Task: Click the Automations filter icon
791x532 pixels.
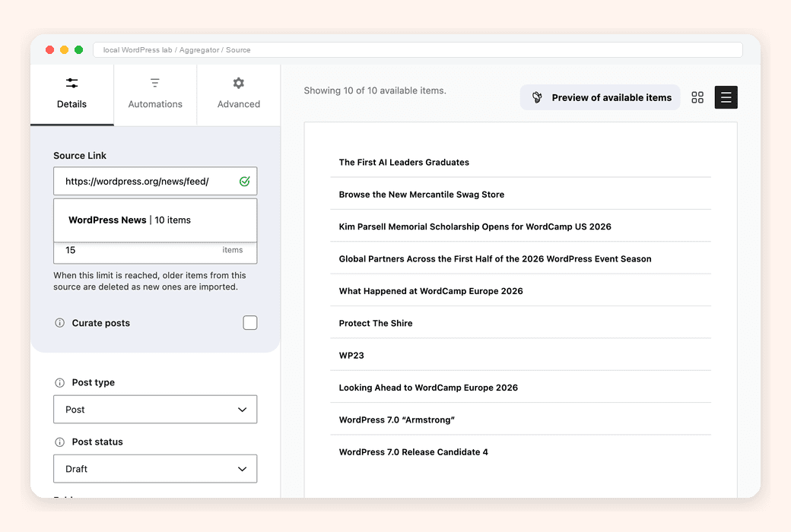Action: coord(155,83)
